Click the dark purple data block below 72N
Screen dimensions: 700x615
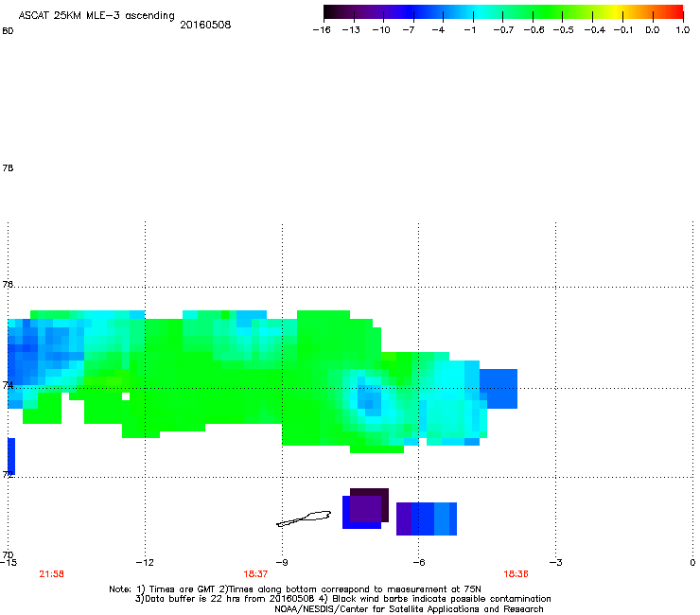[369, 505]
